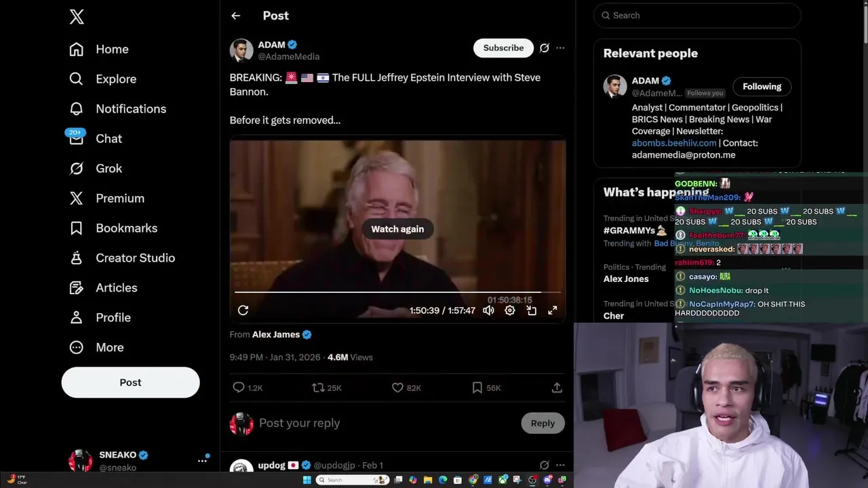Click the Articles icon in the sidebar

coord(77,287)
